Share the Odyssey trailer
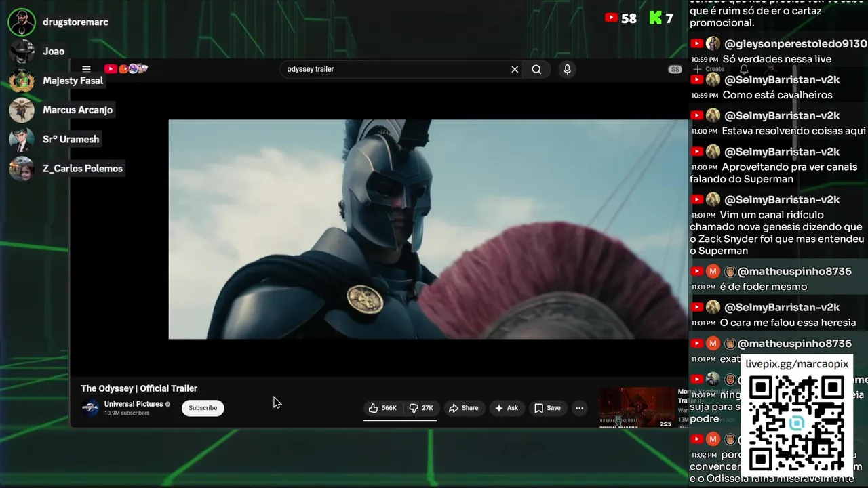Screen dimensions: 868x488 click(463, 408)
